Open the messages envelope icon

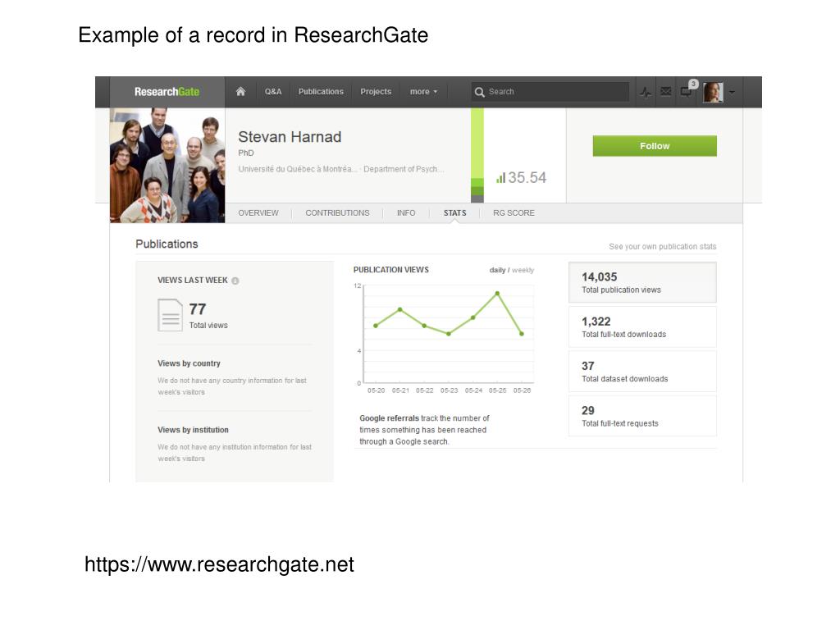(x=666, y=92)
